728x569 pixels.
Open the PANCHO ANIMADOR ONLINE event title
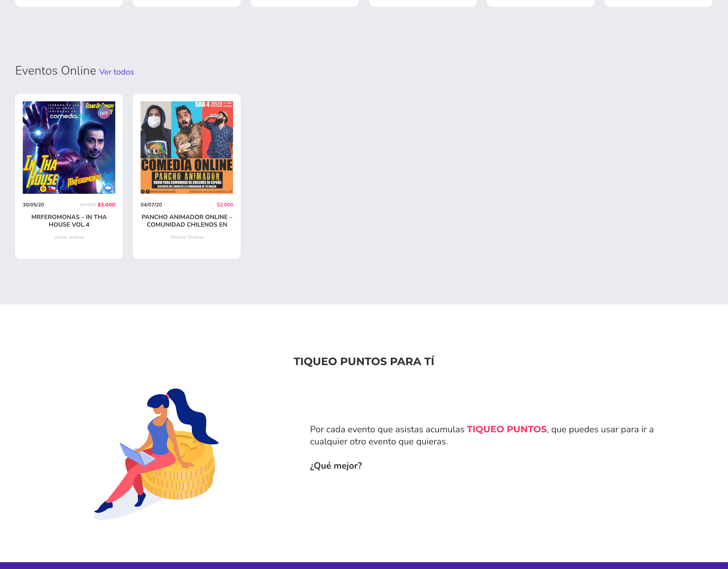coord(187,221)
